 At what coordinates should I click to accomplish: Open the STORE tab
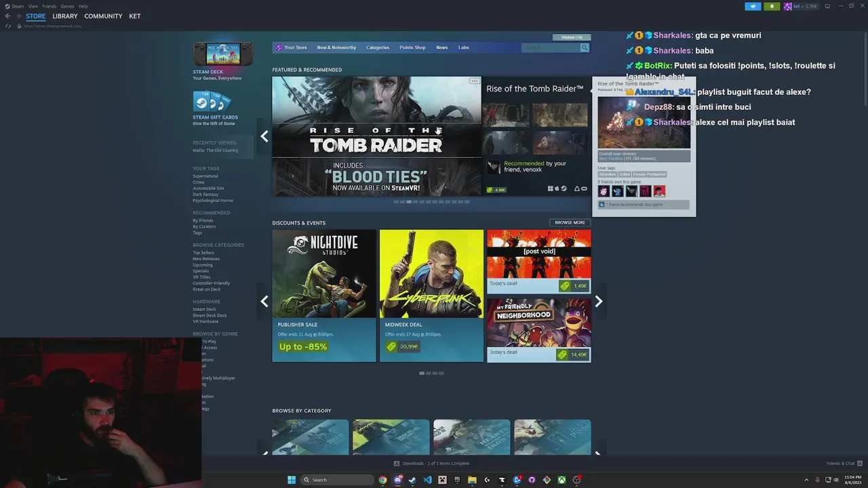[36, 16]
